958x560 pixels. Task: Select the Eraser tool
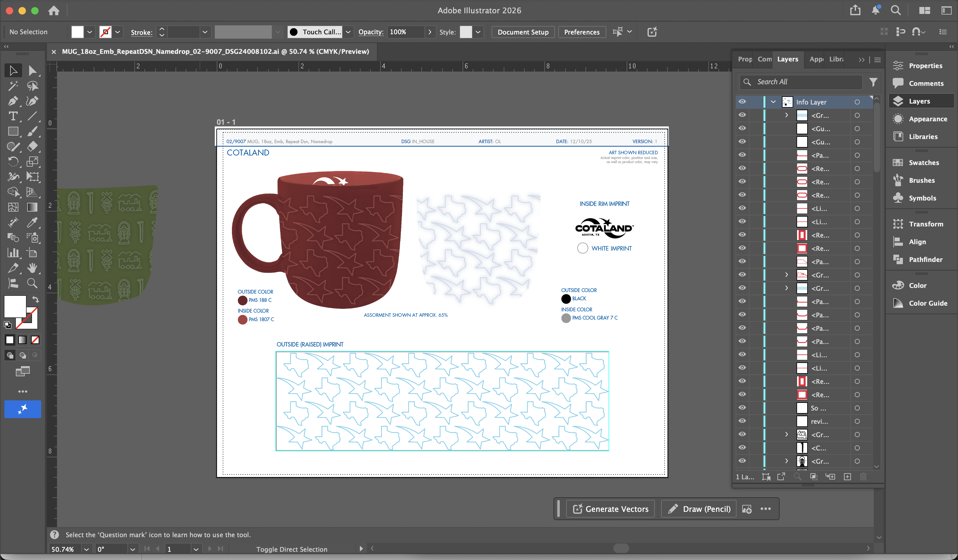[x=32, y=146]
